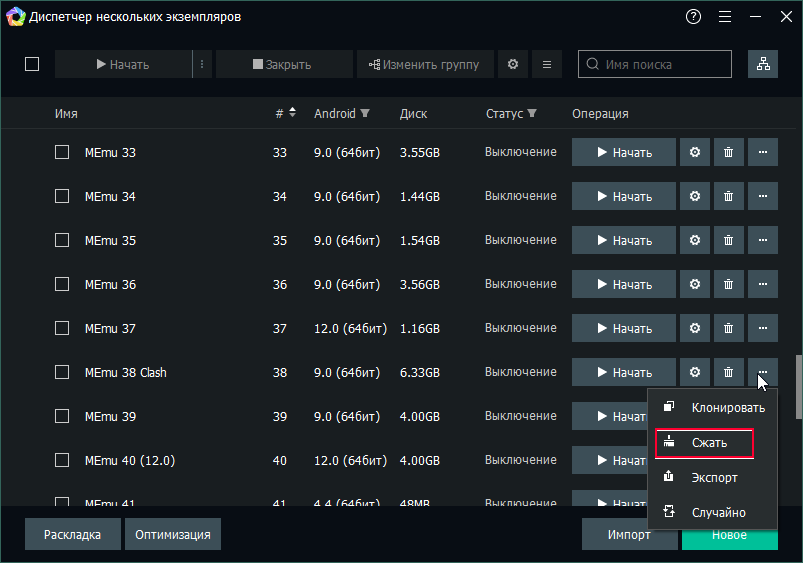The height and width of the screenshot is (563, 803).
Task: Toggle the select-all checkbox in toolbar
Action: point(32,64)
